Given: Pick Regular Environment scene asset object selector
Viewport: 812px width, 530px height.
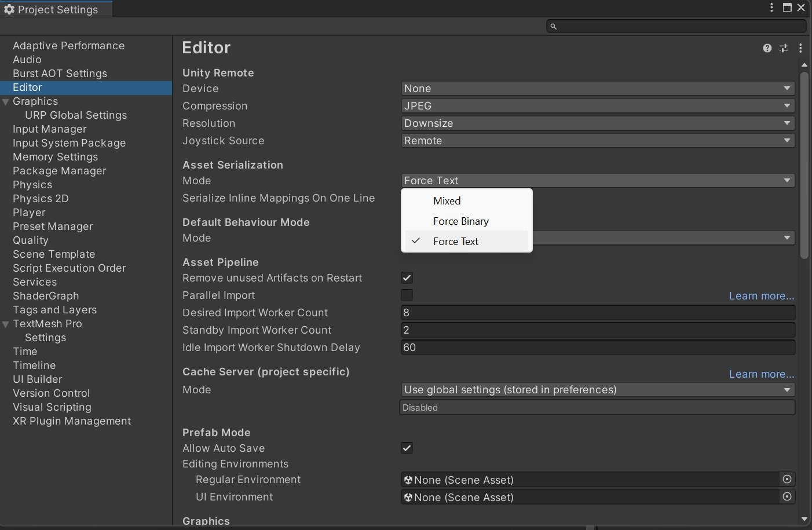Looking at the screenshot, I should coord(787,479).
